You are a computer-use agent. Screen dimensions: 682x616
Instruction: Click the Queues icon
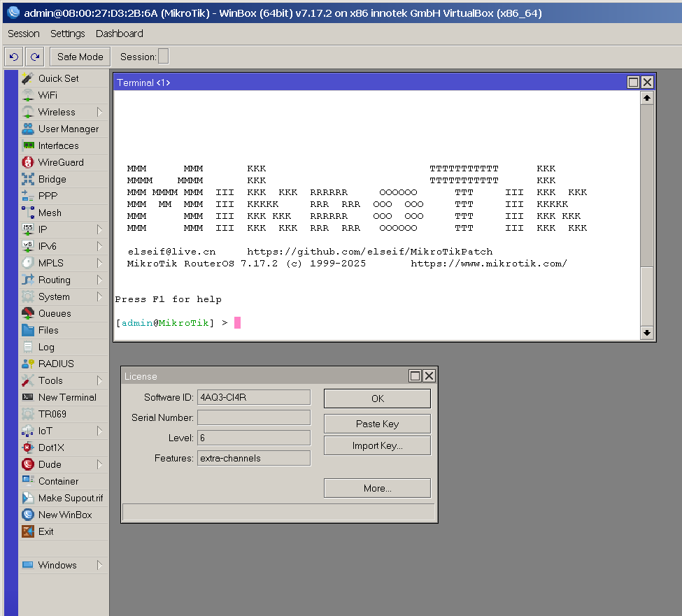point(28,313)
